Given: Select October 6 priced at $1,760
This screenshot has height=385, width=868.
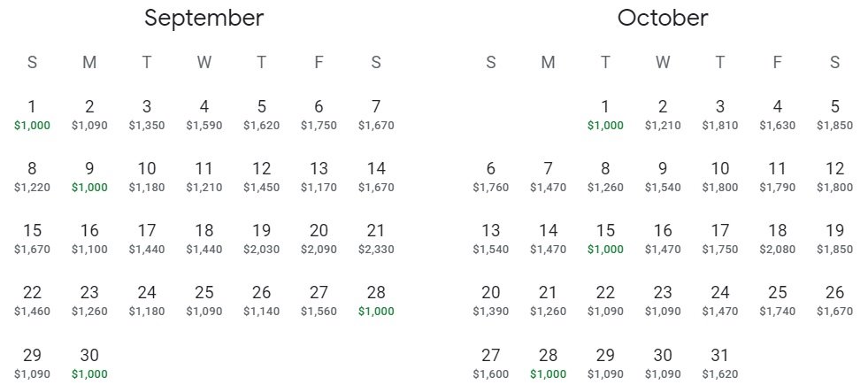Looking at the screenshot, I should point(490,177).
